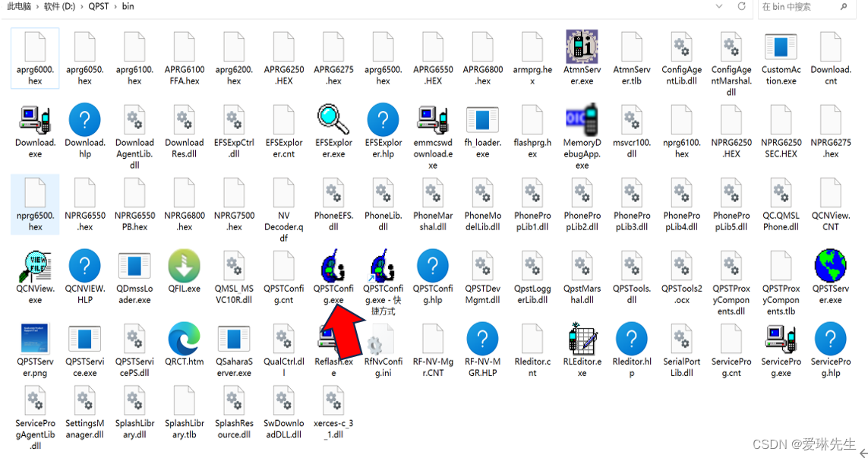The height and width of the screenshot is (458, 868).
Task: Select the msvcr100.dll file
Action: [x=632, y=119]
